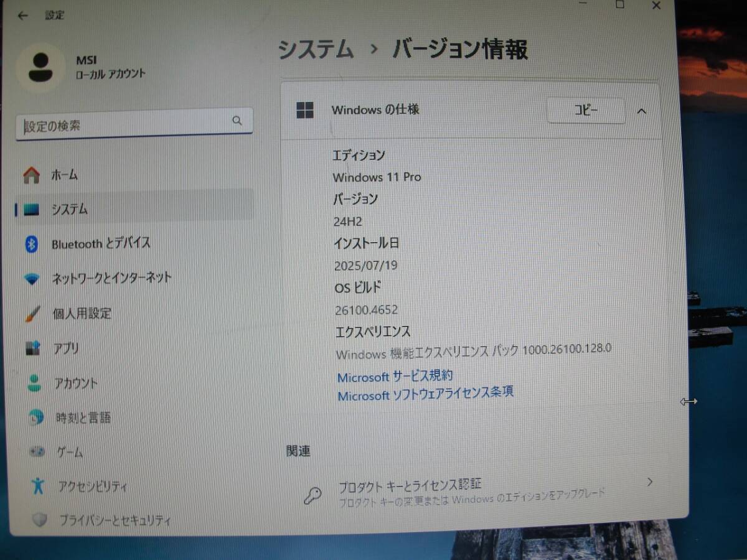Image resolution: width=747 pixels, height=560 pixels.
Task: Click the Privacy shield icon
Action: 40,519
